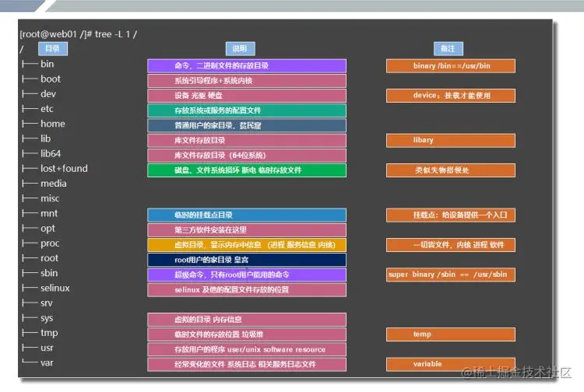Click the "说明" header label
The height and width of the screenshot is (392, 584).
[x=241, y=48]
